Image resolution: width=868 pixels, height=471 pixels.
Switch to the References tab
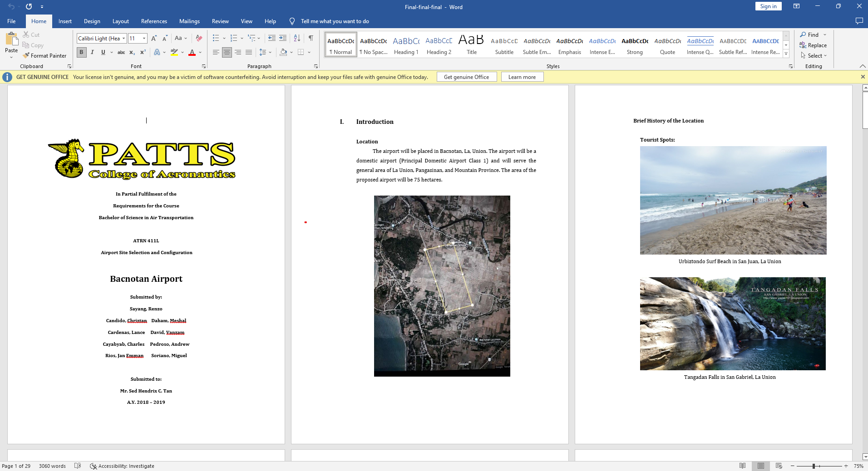pyautogui.click(x=154, y=21)
